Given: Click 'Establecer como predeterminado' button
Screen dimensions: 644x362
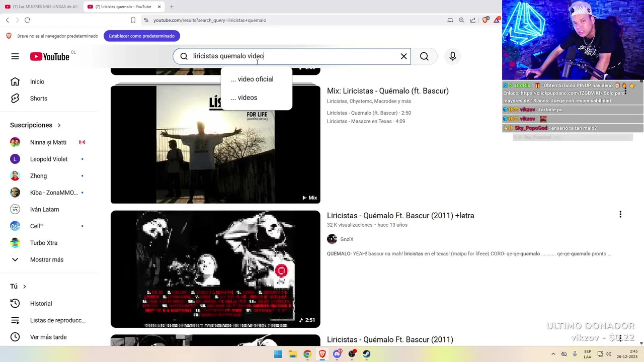Looking at the screenshot, I should [x=142, y=36].
